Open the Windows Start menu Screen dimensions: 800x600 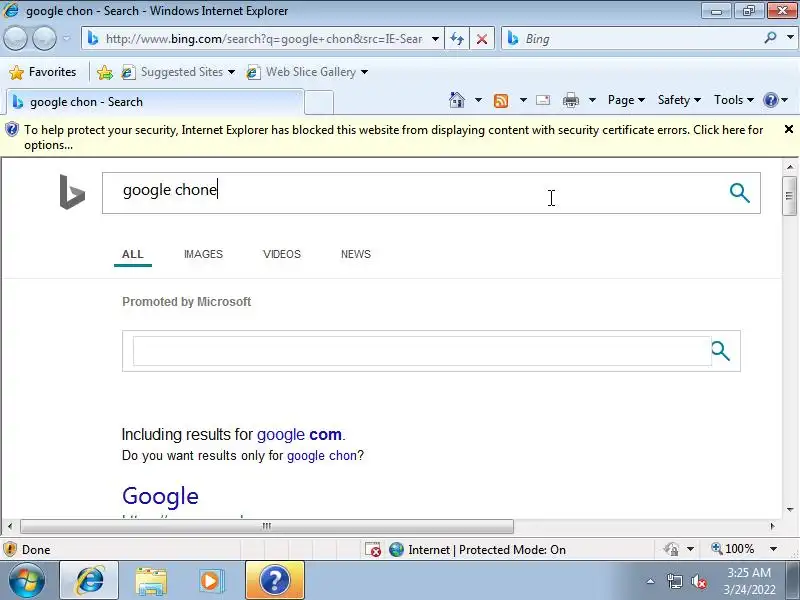point(26,581)
